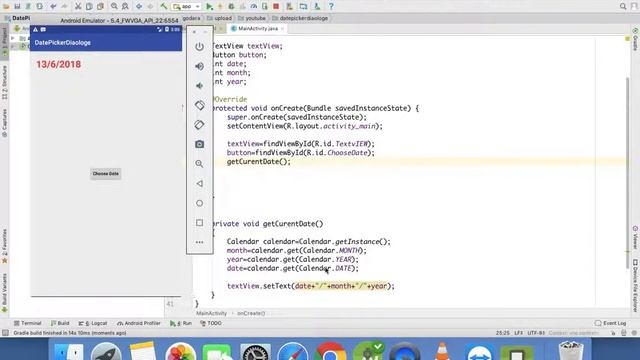
Task: Click the Undo arrow in toolbar
Action: coord(53,6)
